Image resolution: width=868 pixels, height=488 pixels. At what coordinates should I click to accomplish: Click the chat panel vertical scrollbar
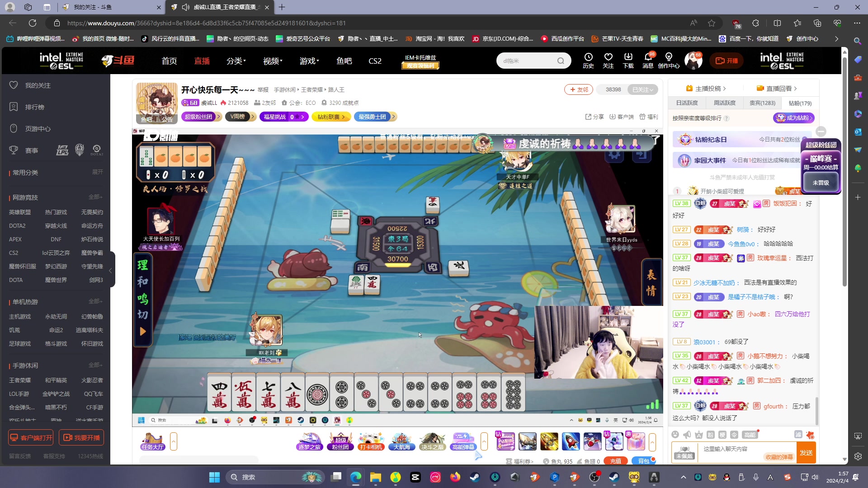816,411
